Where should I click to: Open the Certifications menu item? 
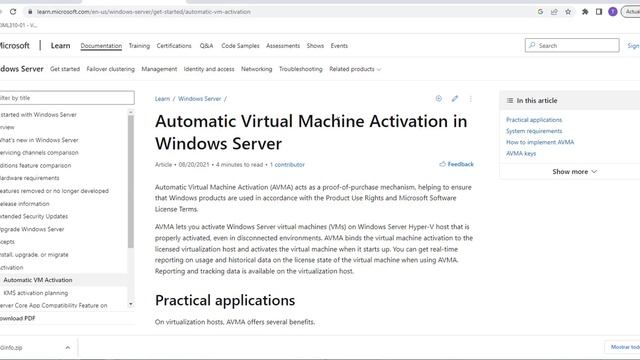[x=174, y=46]
